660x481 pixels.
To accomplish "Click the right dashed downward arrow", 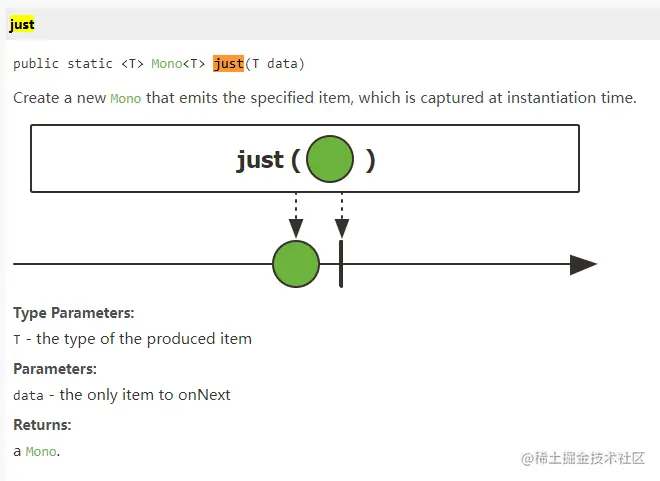I will [342, 215].
